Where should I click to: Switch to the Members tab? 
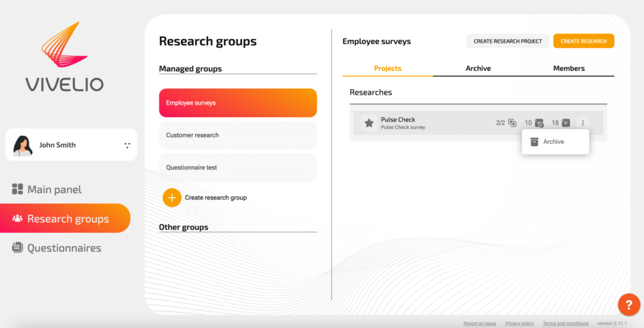[569, 69]
